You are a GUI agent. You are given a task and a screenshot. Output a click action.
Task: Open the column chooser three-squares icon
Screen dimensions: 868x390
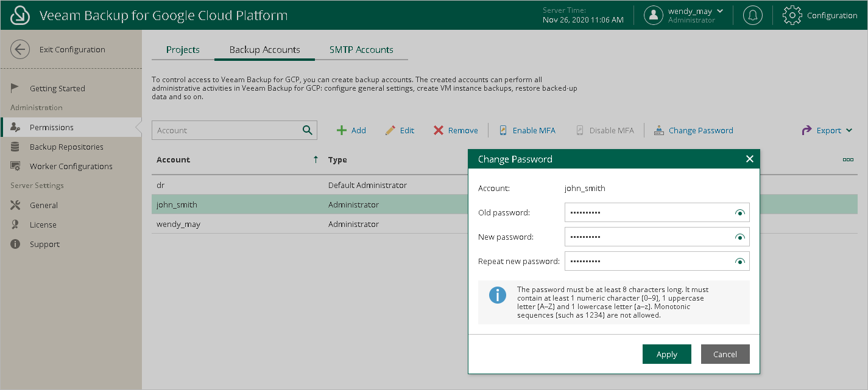click(847, 159)
